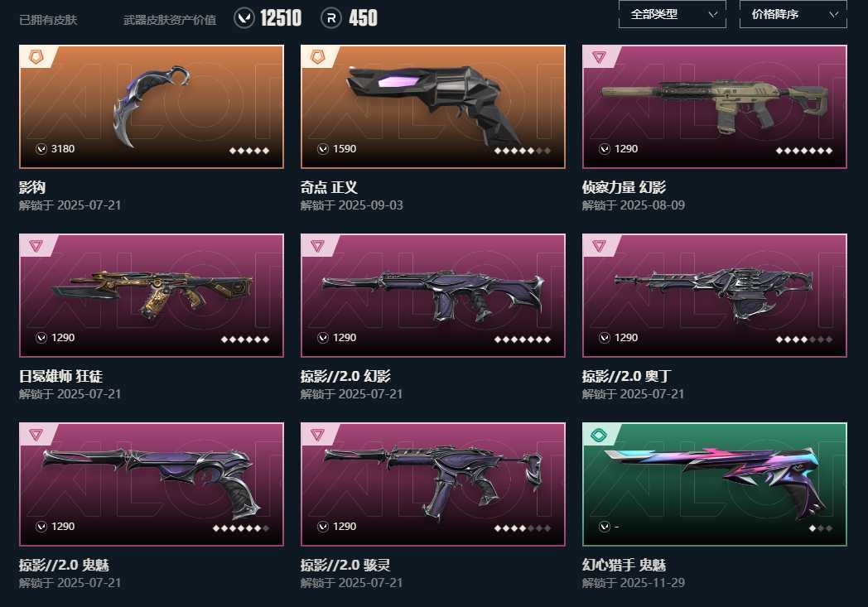Click the orange tier badge on 影钩 card
Viewport: 868px width, 607px height.
(x=36, y=56)
